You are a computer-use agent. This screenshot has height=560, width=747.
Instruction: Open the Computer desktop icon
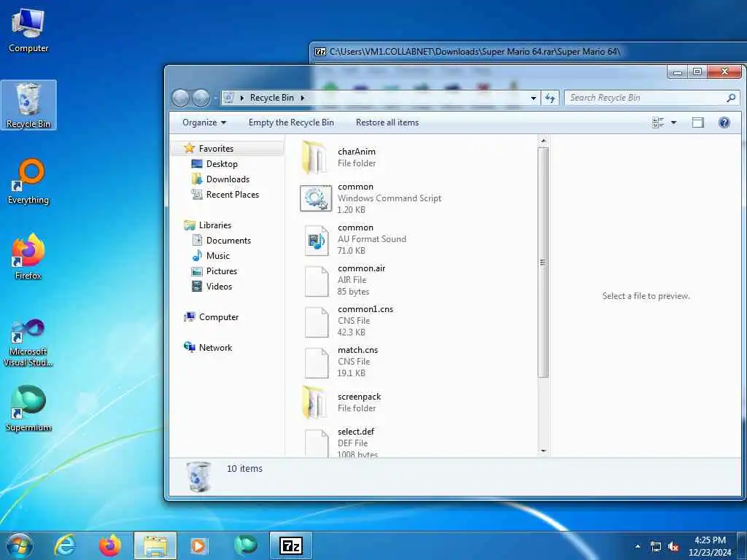(28, 30)
